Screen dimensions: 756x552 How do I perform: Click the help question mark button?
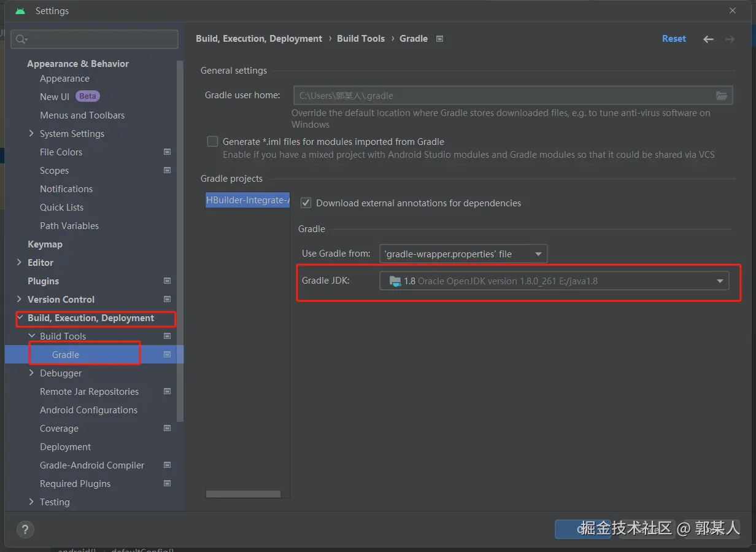click(x=25, y=529)
